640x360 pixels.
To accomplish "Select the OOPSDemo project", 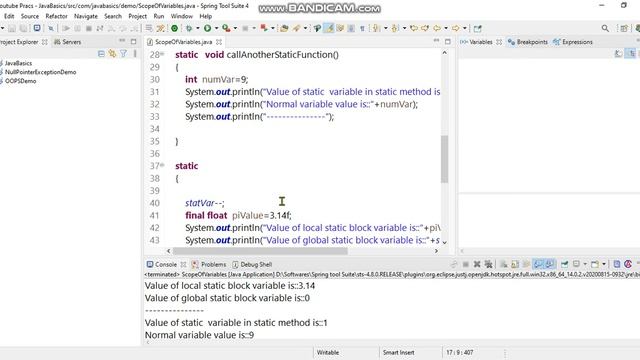I will [x=20, y=81].
